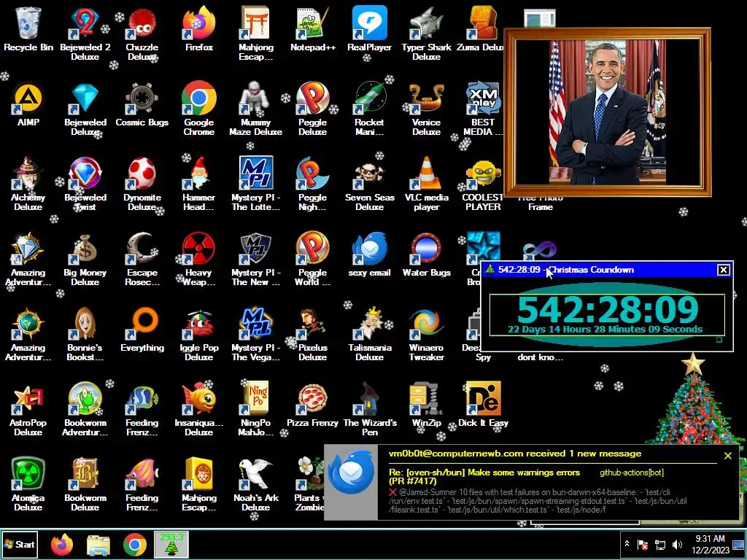Launch Firefox from the desktop shortcut
The width and height of the screenshot is (747, 560).
coord(199,28)
